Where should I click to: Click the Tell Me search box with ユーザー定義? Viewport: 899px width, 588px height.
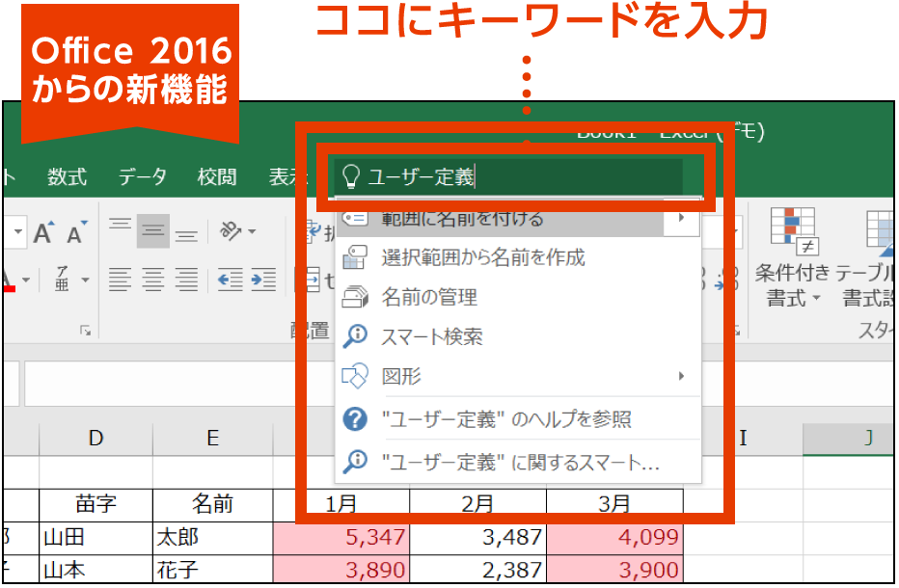pyautogui.click(x=508, y=176)
